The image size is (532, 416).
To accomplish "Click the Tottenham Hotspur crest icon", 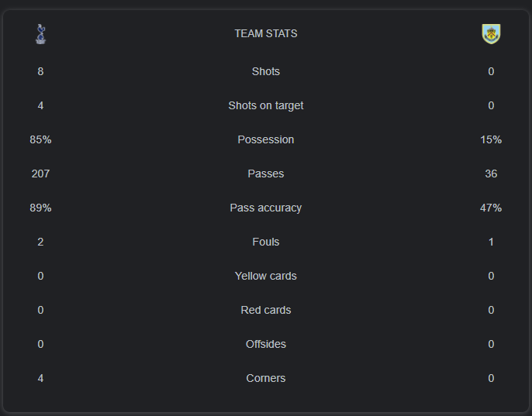I will [x=40, y=34].
